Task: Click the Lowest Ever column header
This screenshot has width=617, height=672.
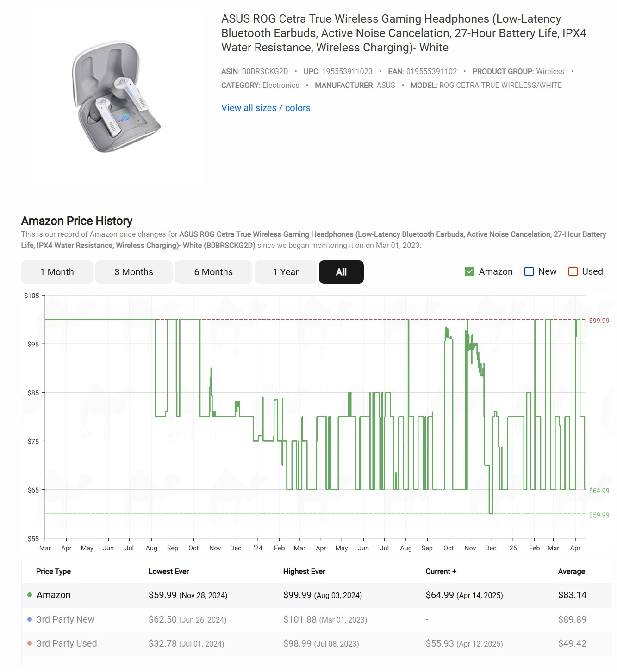Action: pos(168,571)
